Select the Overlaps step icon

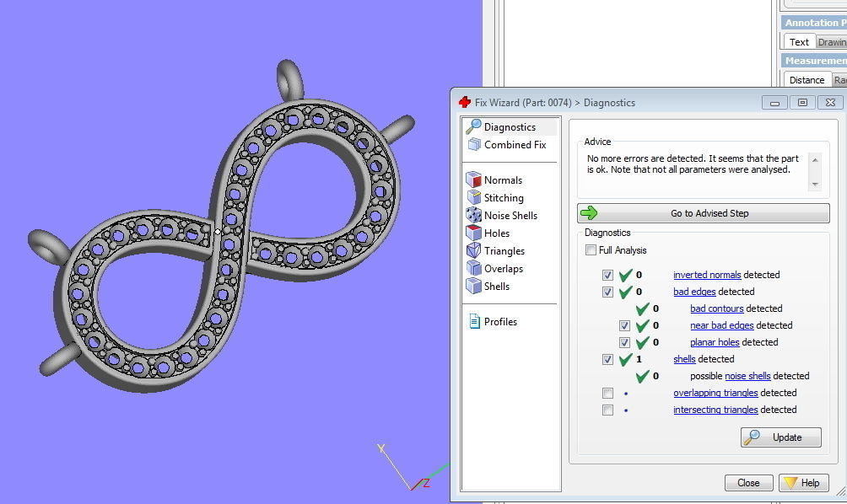[x=473, y=268]
